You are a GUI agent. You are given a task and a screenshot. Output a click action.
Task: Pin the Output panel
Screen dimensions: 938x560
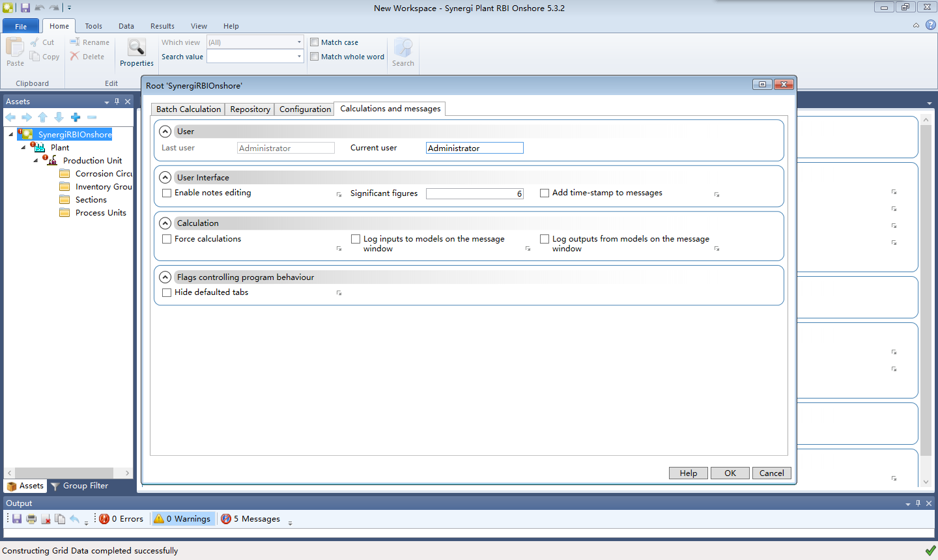(918, 503)
